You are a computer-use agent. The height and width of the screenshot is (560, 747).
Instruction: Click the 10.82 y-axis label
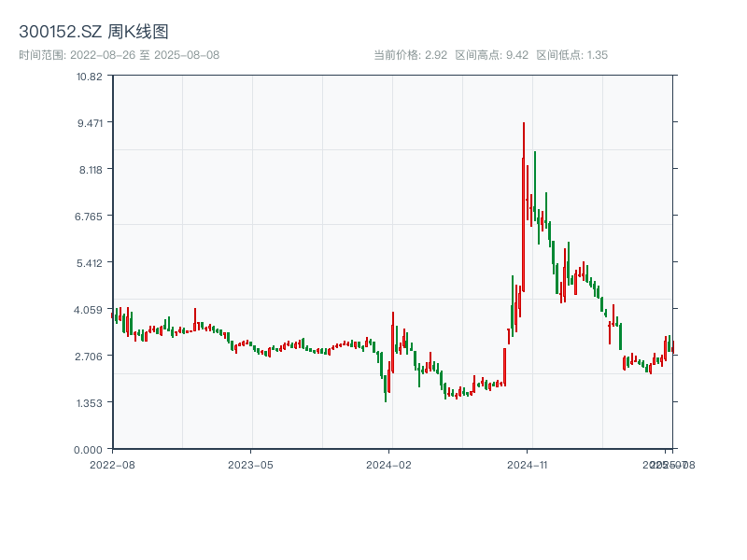click(90, 76)
